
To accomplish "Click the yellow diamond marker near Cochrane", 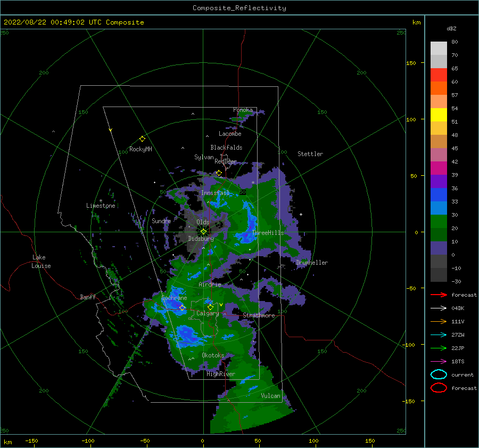I will coord(182,307).
